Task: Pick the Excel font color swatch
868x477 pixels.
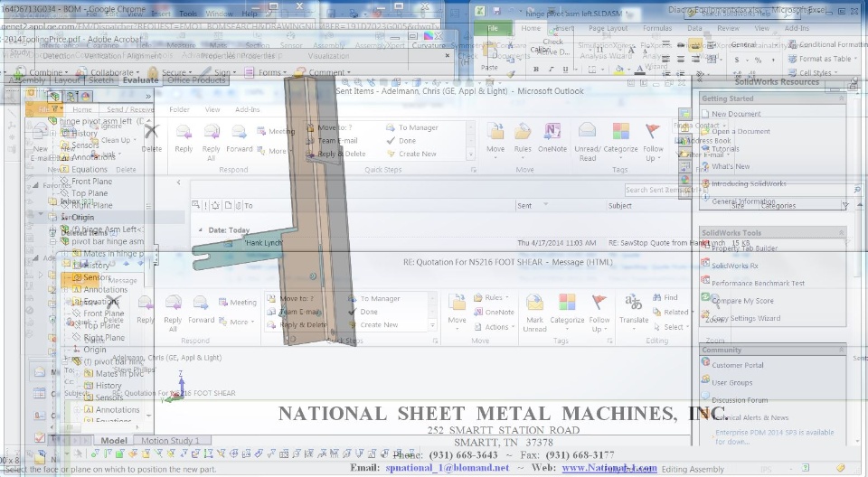Action: [x=639, y=70]
